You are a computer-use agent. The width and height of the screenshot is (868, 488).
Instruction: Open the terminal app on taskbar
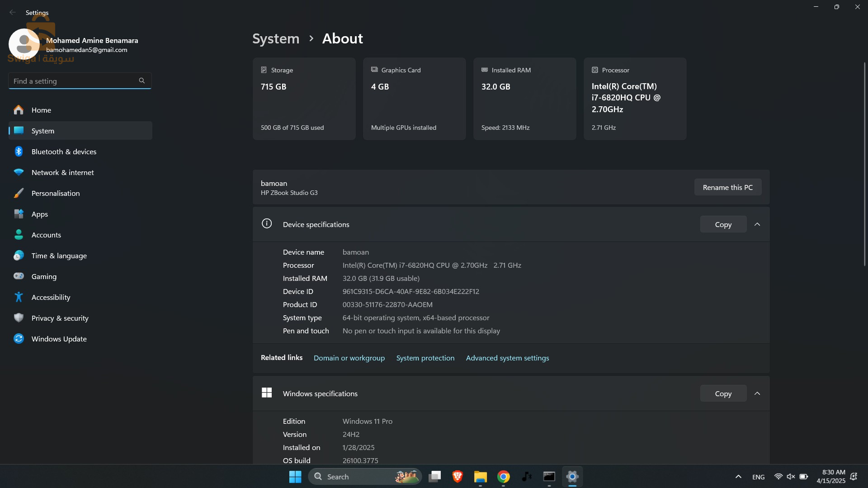pos(549,477)
